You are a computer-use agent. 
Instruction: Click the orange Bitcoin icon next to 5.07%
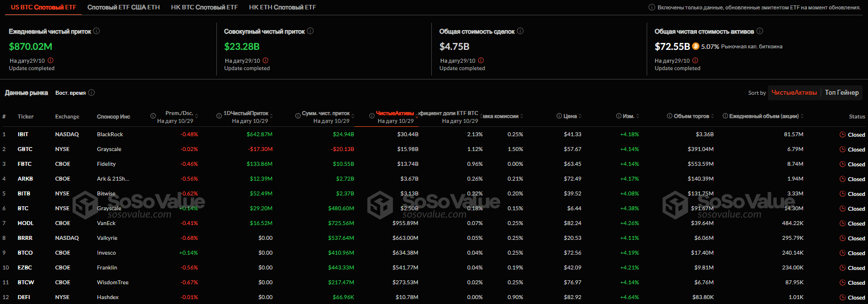695,46
